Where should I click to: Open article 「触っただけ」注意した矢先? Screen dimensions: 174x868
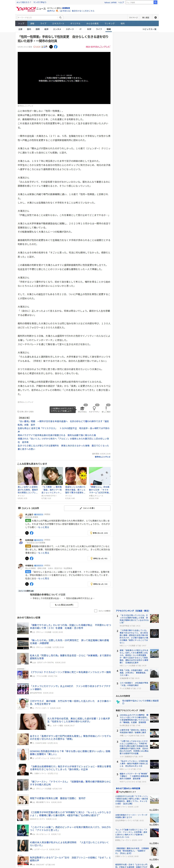tap(69, 642)
